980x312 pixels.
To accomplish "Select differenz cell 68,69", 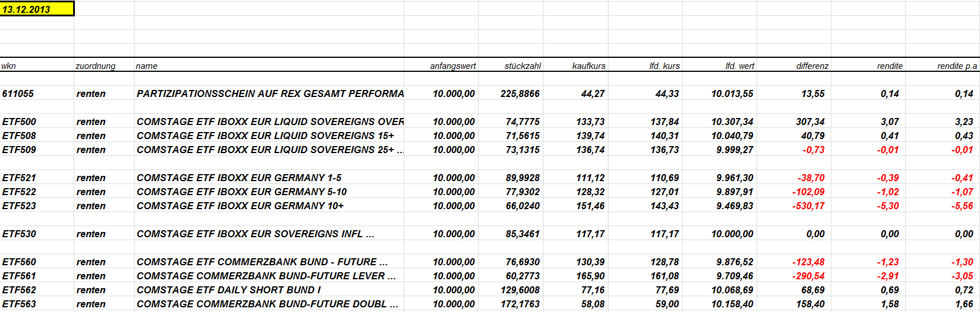I will pyautogui.click(x=794, y=289).
